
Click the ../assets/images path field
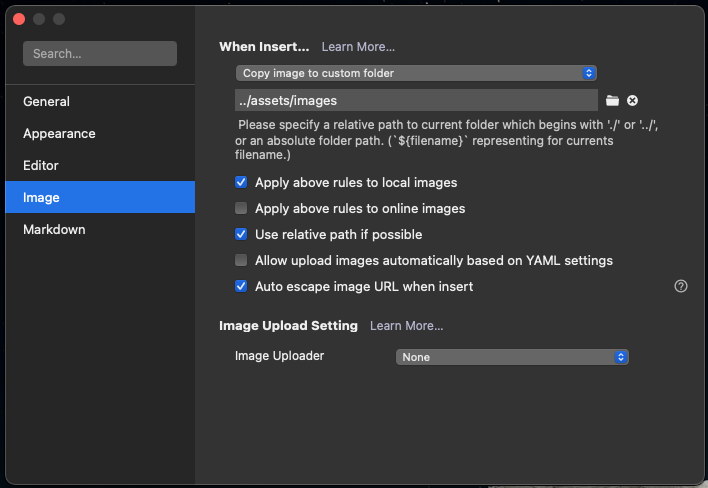pyautogui.click(x=416, y=101)
